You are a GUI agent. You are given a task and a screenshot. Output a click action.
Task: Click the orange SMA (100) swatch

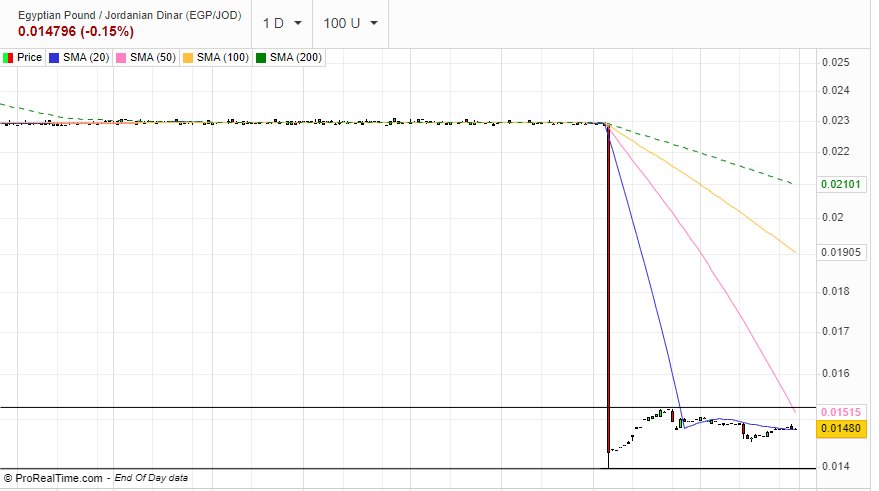(x=188, y=58)
